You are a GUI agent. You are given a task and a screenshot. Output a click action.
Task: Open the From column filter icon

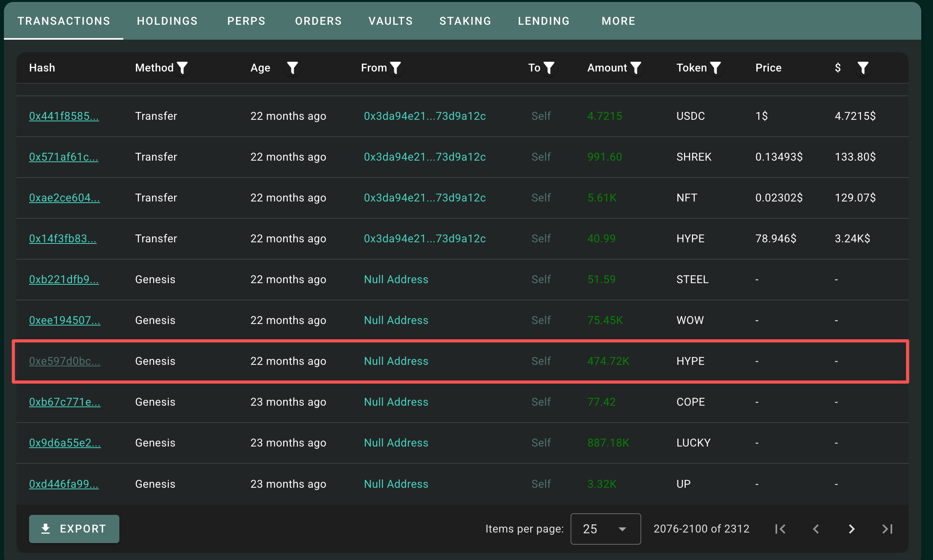pos(396,68)
